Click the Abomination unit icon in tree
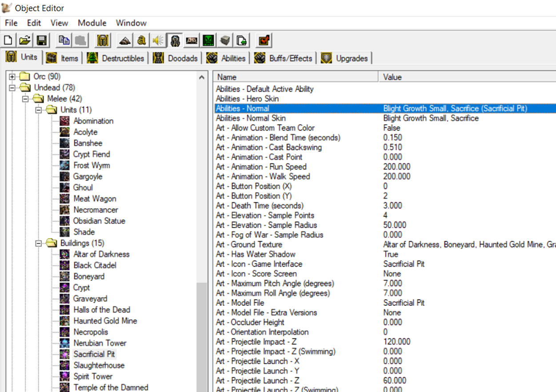The image size is (556, 392). coord(65,121)
